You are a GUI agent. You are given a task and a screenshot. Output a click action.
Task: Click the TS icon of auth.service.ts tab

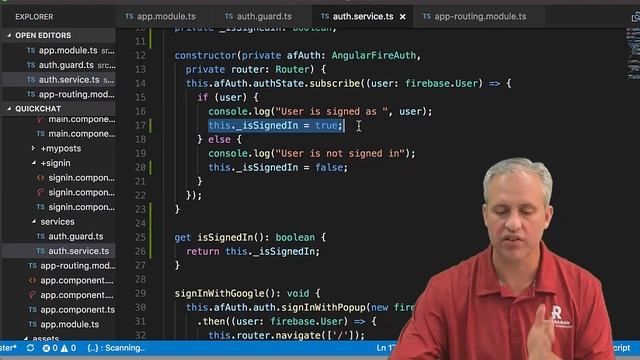325,16
